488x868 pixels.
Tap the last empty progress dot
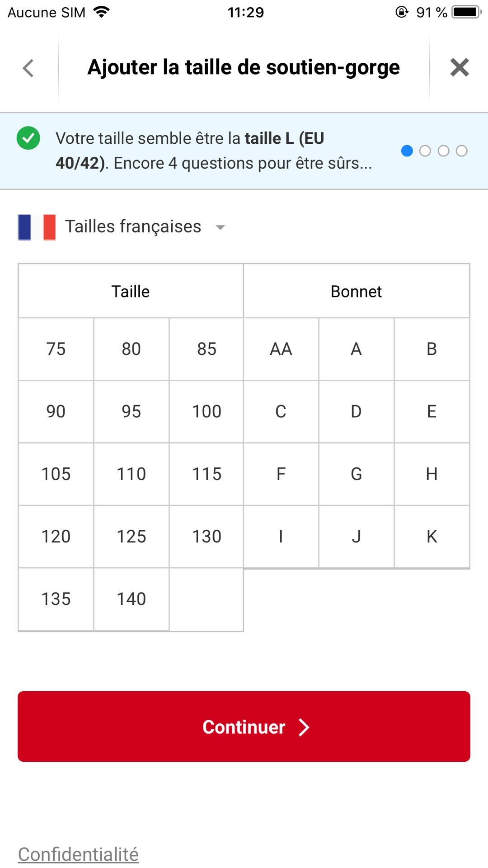[461, 151]
